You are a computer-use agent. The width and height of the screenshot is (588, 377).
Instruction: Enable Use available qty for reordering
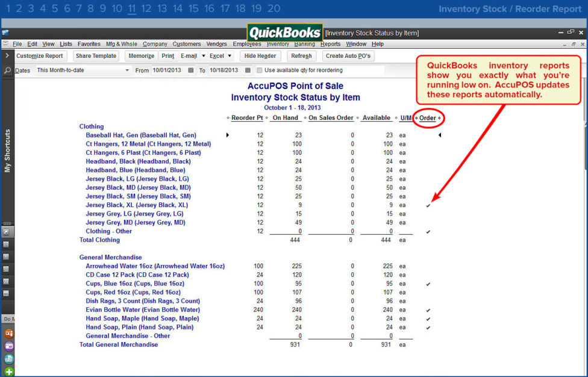tap(260, 70)
